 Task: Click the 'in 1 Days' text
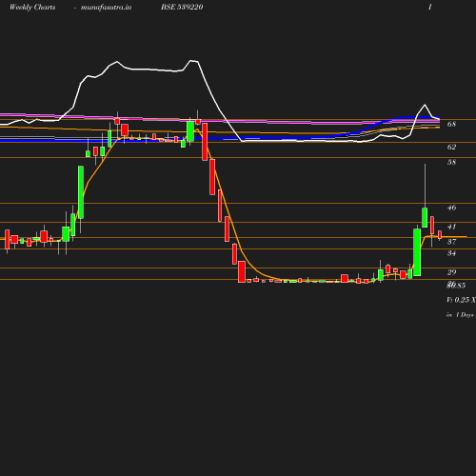pyautogui.click(x=460, y=315)
